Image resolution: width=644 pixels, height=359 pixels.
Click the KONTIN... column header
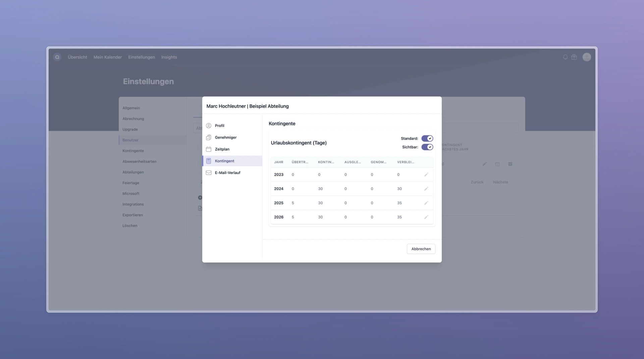[x=326, y=162]
